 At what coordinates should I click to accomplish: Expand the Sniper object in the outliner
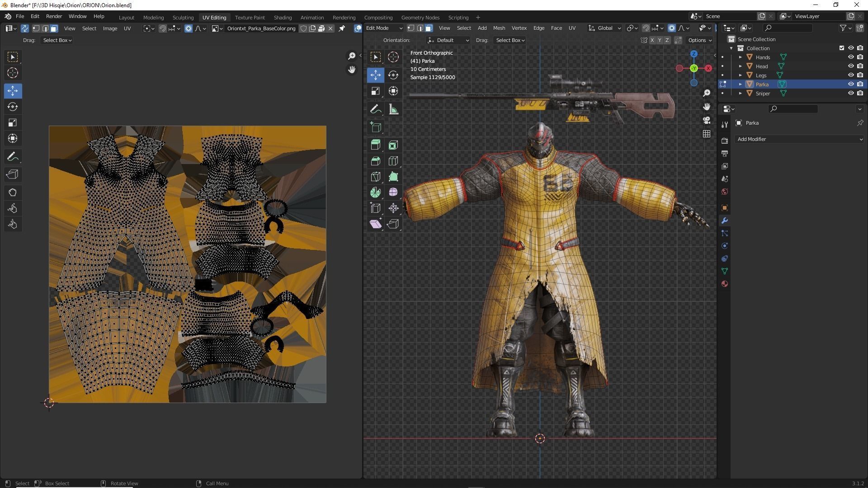[741, 94]
